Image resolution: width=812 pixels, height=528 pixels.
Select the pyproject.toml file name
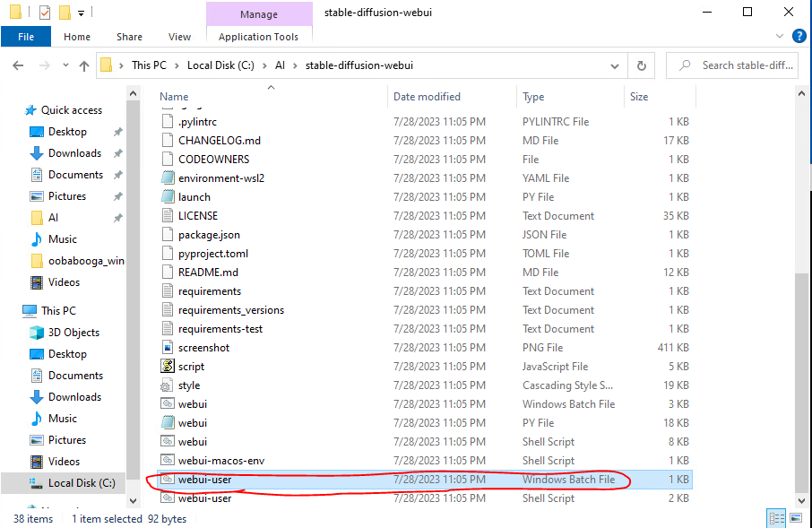tap(212, 254)
